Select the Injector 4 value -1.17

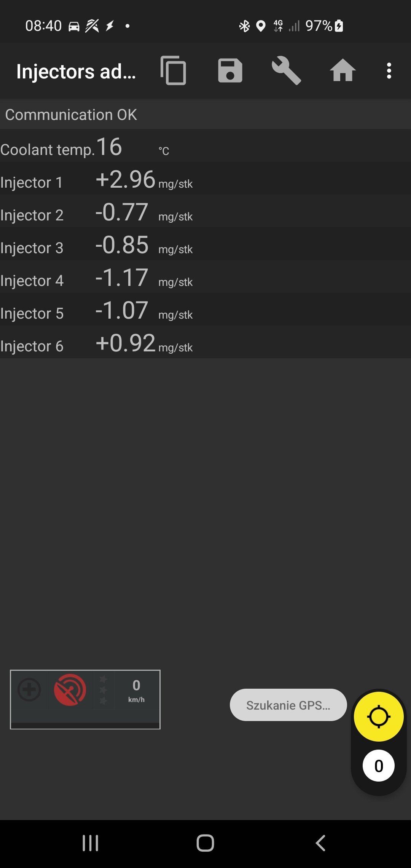pos(122,277)
